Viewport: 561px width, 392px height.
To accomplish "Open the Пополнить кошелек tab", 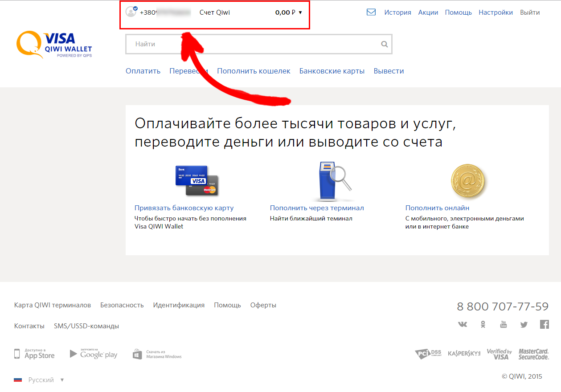I will pyautogui.click(x=254, y=71).
